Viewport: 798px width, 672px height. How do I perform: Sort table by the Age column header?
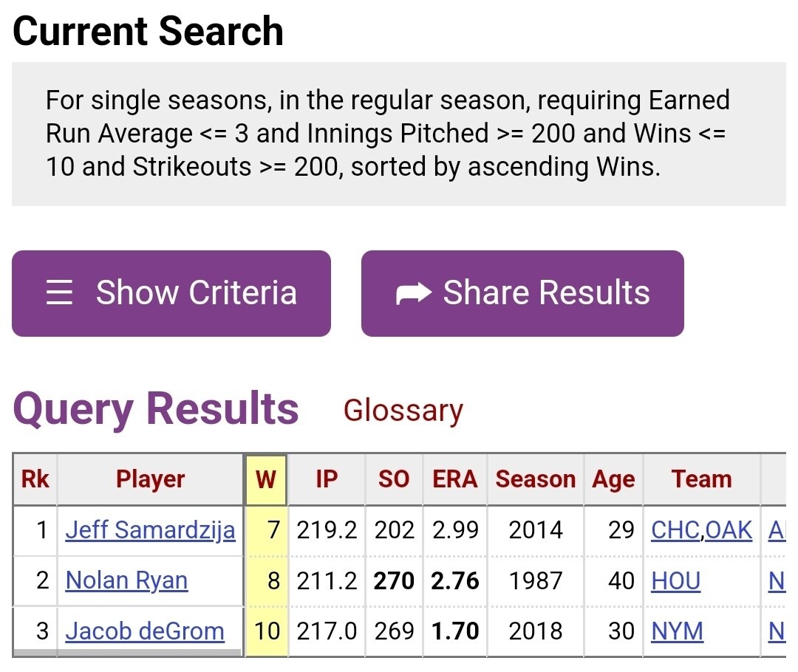coord(613,479)
